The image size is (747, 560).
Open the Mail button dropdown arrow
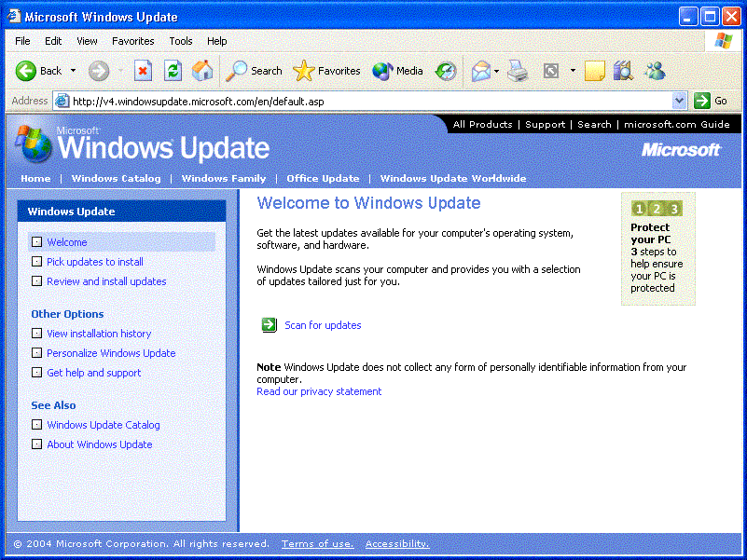[496, 71]
